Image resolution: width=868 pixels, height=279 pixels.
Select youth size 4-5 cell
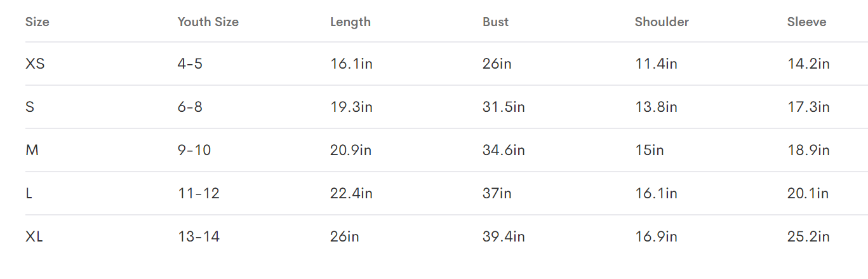(x=190, y=64)
